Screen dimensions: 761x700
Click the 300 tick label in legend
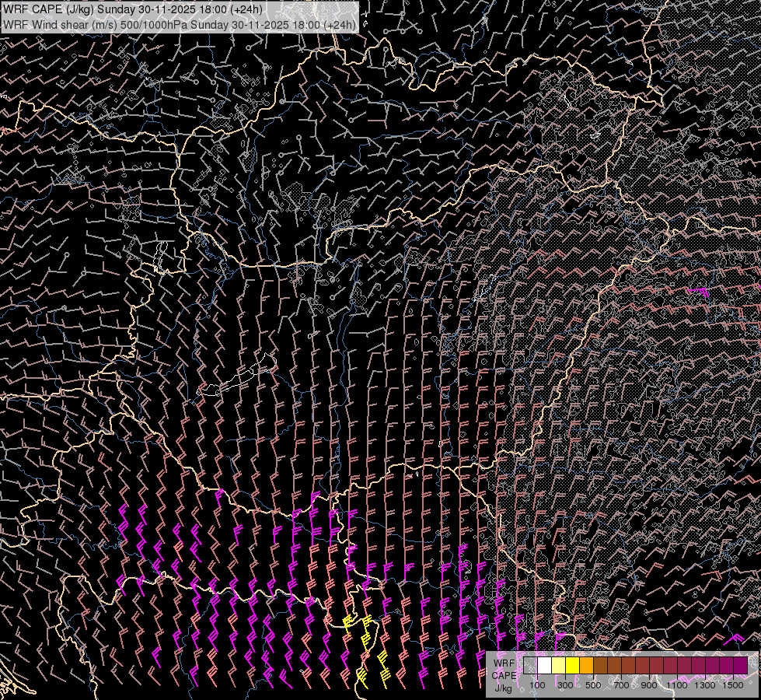pyautogui.click(x=565, y=685)
